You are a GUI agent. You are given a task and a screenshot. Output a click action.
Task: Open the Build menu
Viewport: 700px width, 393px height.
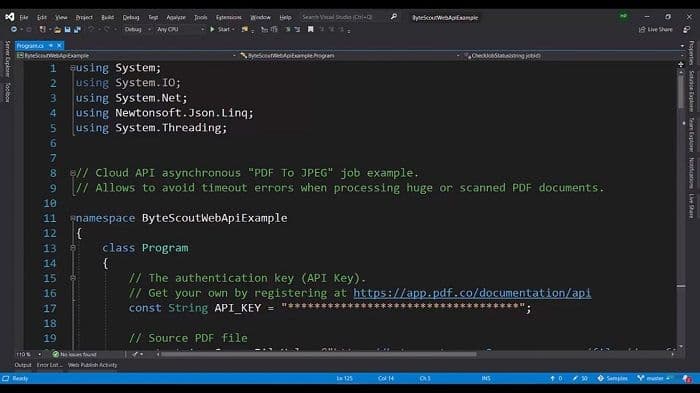tap(108, 17)
